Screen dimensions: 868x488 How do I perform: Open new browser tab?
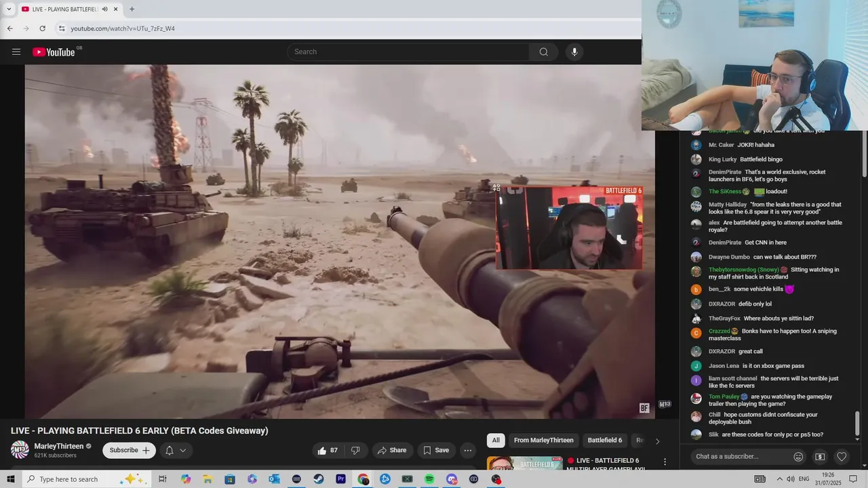click(132, 9)
